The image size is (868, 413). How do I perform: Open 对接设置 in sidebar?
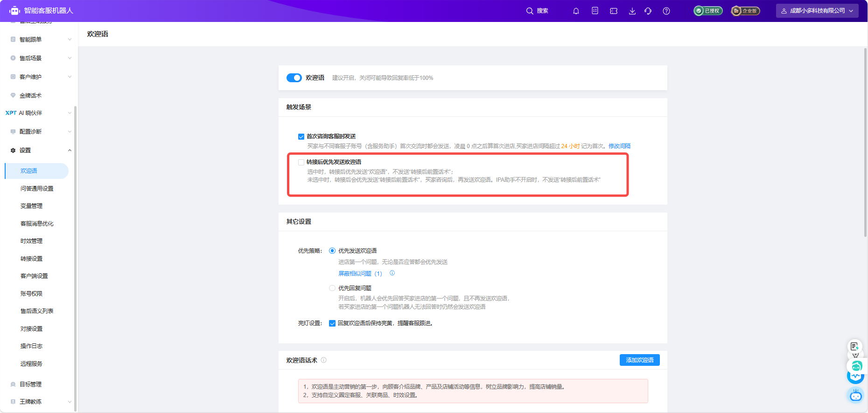pyautogui.click(x=31, y=329)
